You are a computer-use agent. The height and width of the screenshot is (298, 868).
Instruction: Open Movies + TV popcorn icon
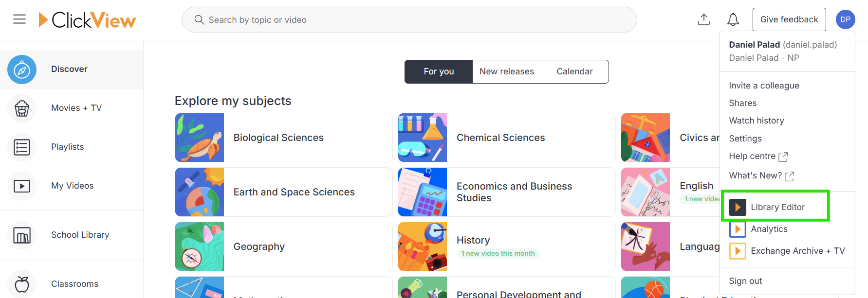point(22,108)
